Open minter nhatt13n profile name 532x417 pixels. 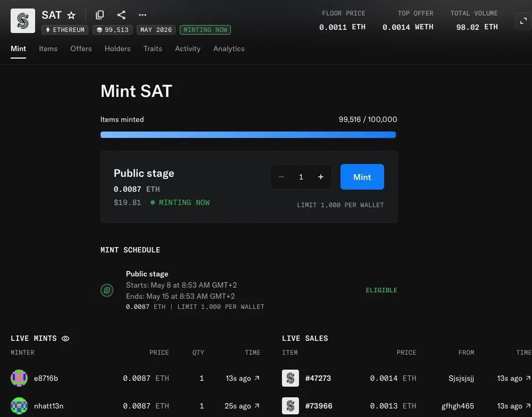[48, 406]
